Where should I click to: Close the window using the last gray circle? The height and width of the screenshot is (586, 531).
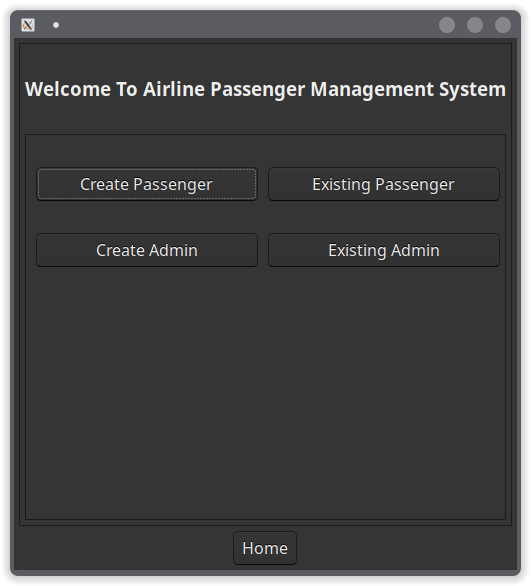point(503,25)
